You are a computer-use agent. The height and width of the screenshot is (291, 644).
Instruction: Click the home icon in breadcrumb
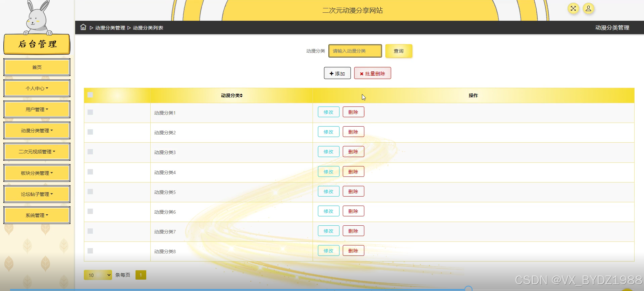point(83,27)
